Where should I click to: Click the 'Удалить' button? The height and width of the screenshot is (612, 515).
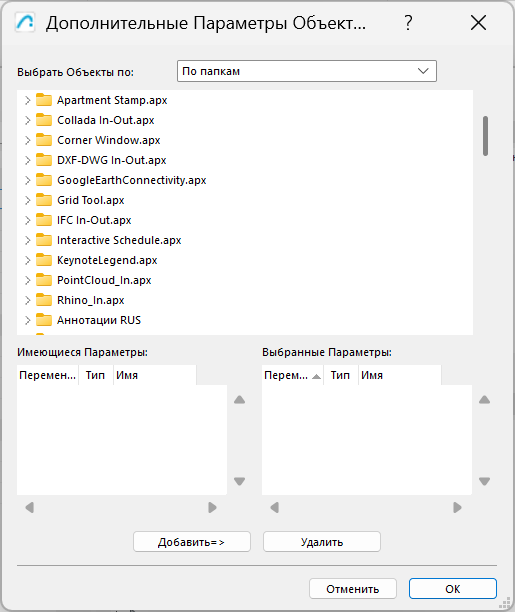pyautogui.click(x=322, y=542)
